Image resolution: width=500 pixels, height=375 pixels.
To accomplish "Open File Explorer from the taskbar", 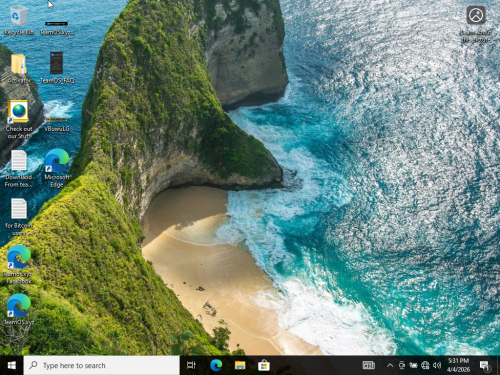I will pyautogui.click(x=240, y=365).
